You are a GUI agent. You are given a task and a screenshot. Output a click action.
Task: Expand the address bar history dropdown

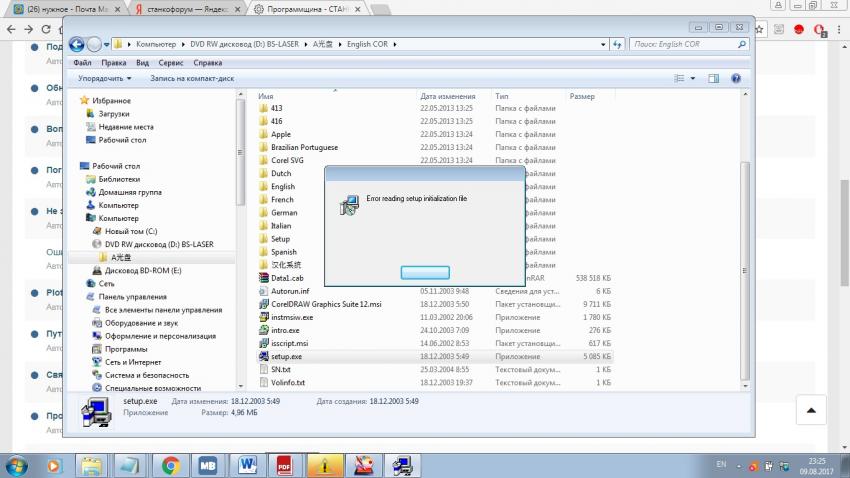coord(604,45)
